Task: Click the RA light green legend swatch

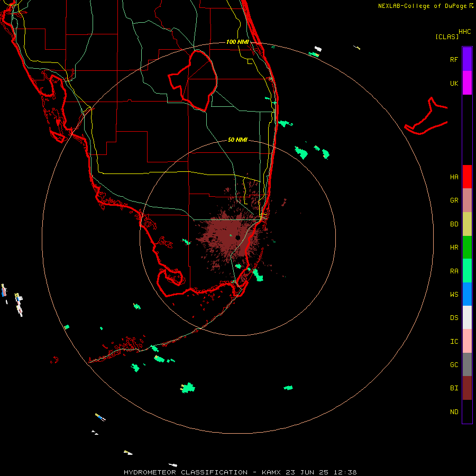Action: (x=467, y=271)
